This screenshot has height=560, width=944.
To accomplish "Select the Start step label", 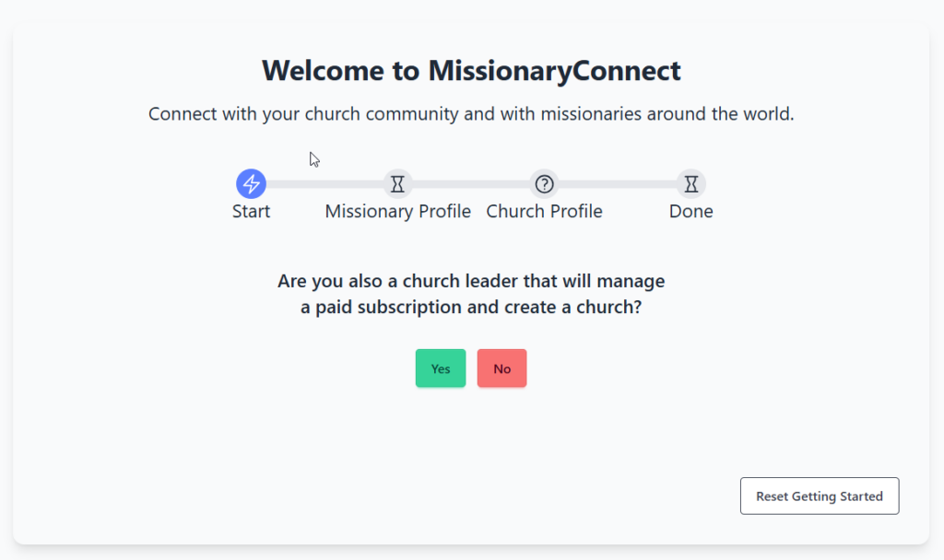I will (251, 212).
